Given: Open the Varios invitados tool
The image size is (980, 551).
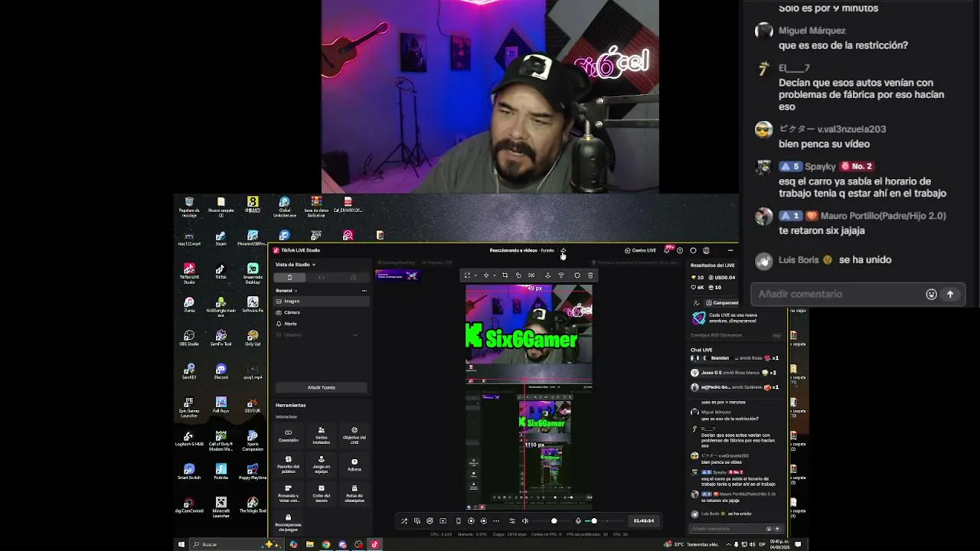Looking at the screenshot, I should [x=322, y=435].
